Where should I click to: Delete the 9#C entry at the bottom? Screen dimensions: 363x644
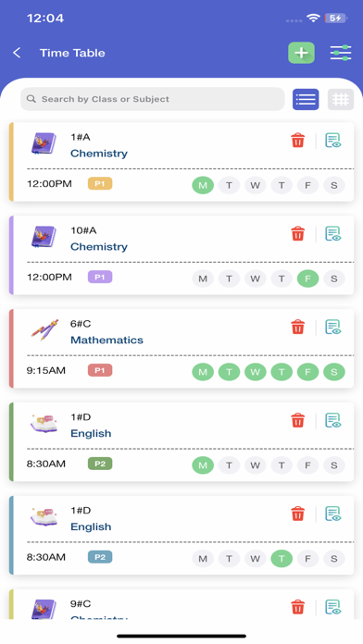click(297, 607)
